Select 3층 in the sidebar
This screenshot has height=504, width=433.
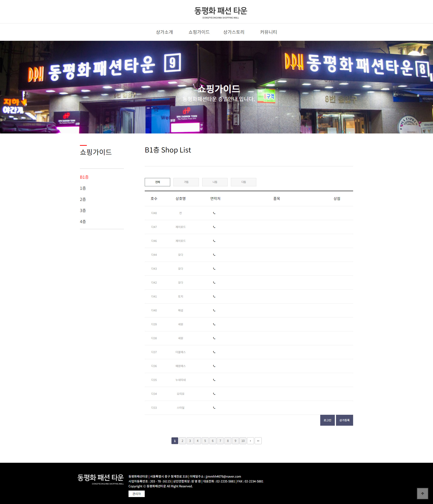click(83, 210)
